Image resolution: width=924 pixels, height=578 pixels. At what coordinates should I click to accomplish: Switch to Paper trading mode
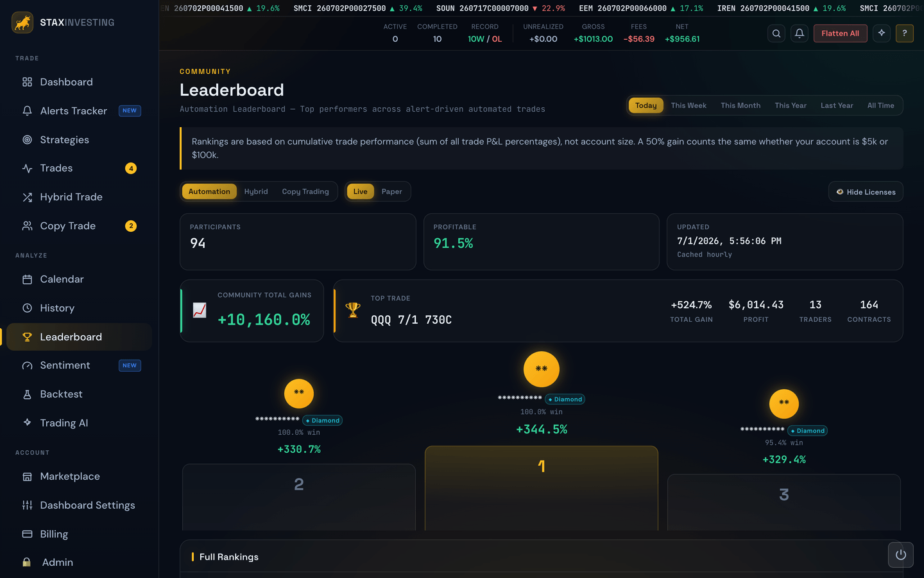pos(392,191)
